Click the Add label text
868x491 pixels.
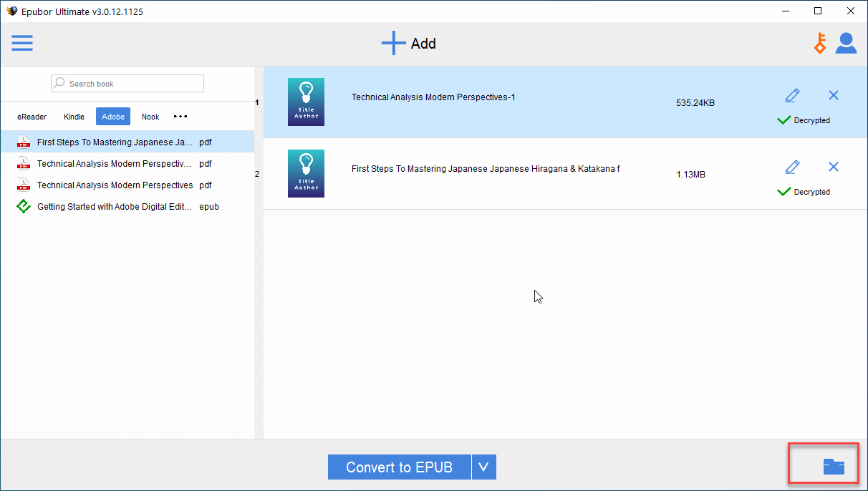click(x=423, y=44)
